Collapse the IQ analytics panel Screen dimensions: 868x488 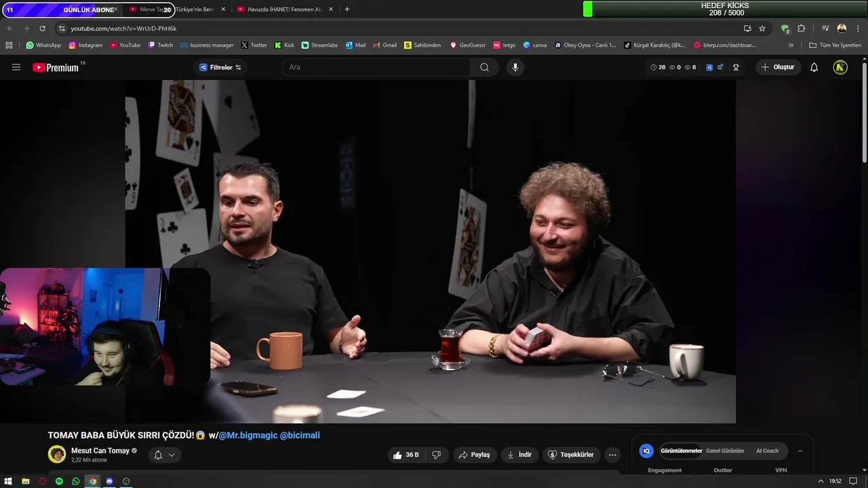[x=800, y=451]
